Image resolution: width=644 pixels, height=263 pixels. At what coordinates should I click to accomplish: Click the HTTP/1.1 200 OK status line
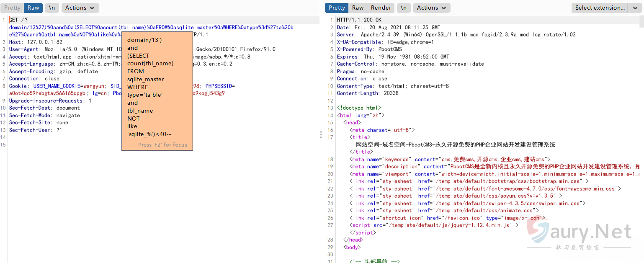(359, 20)
